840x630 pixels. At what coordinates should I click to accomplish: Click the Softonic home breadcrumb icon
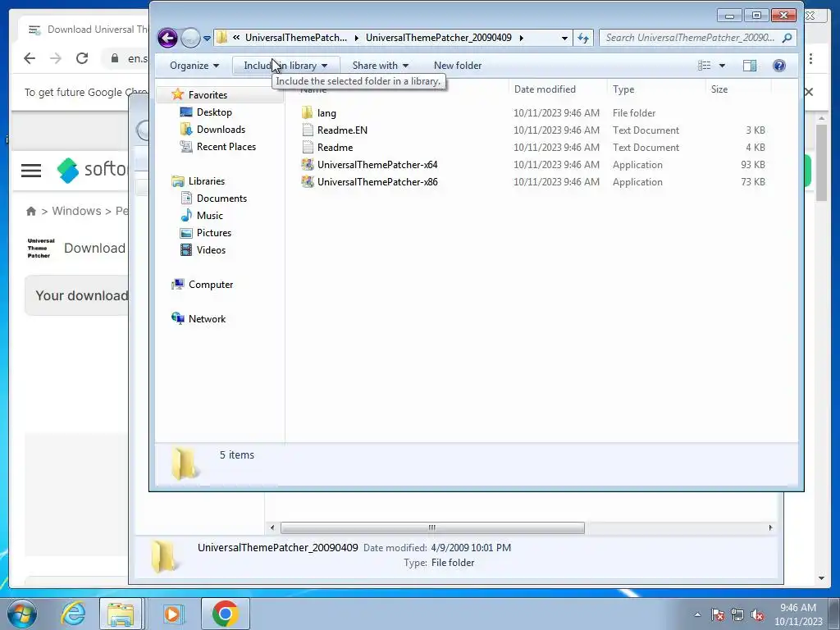31,211
